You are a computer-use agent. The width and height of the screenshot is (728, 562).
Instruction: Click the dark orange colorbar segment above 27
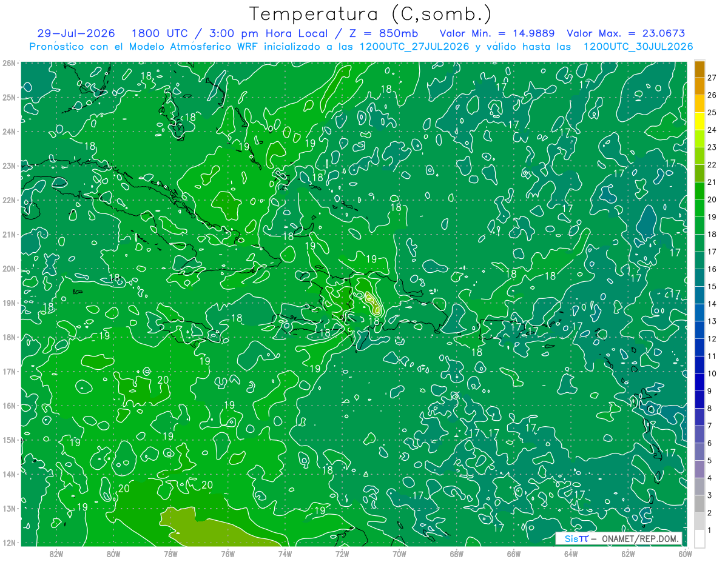[x=699, y=69]
